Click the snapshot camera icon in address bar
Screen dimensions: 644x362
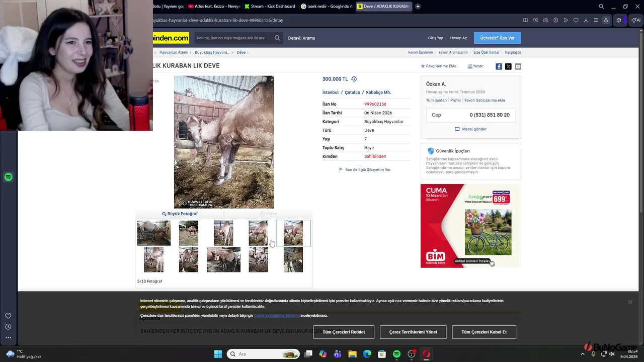(x=545, y=20)
